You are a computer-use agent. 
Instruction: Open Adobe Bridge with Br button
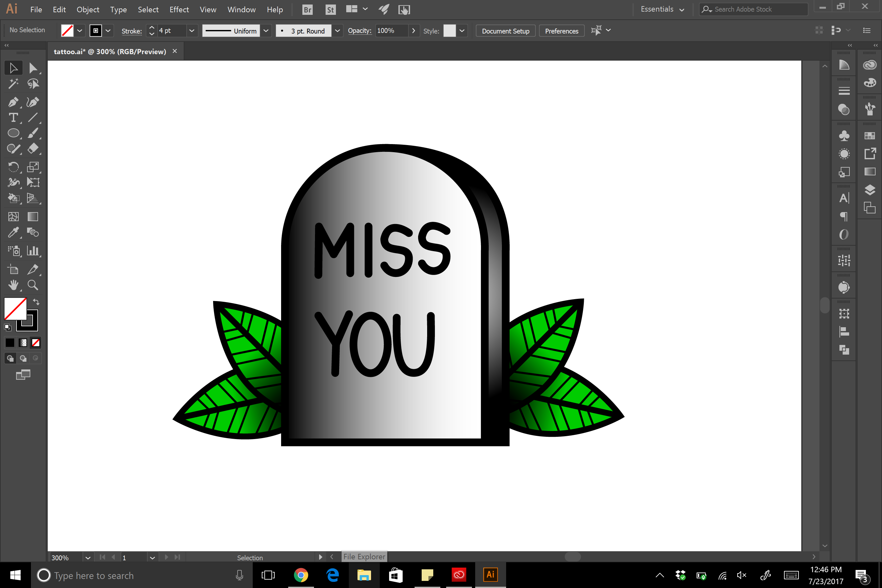[x=307, y=9]
